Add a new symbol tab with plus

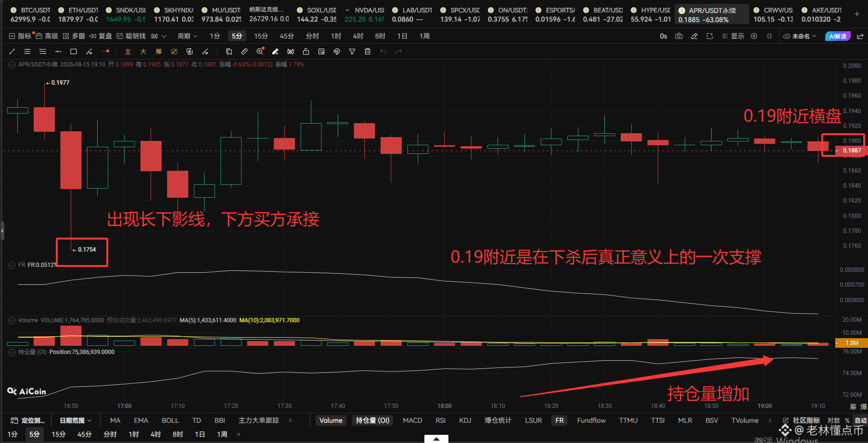[857, 14]
